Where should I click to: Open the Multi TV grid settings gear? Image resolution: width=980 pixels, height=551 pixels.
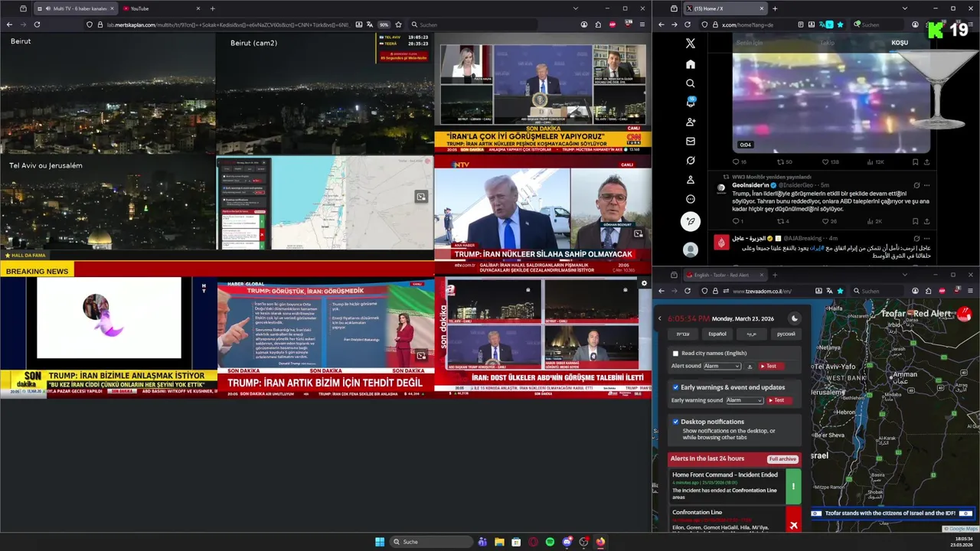tap(644, 283)
